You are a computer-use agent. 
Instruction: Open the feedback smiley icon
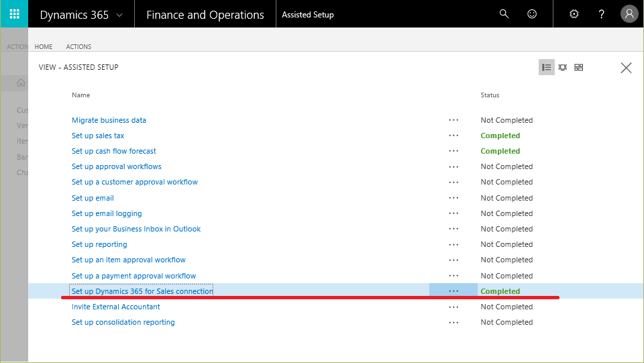point(532,14)
